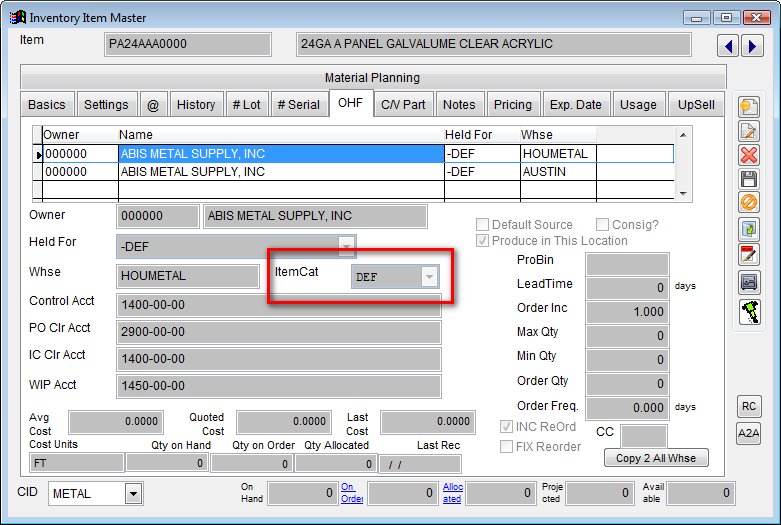Click the new record icon in right toolbar

(x=748, y=107)
